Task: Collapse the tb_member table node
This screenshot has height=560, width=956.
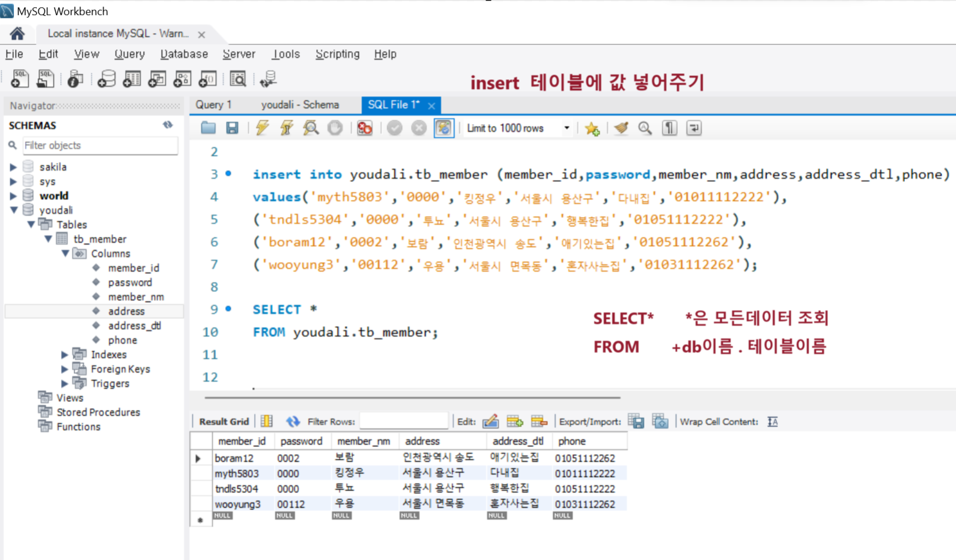Action: tap(48, 239)
